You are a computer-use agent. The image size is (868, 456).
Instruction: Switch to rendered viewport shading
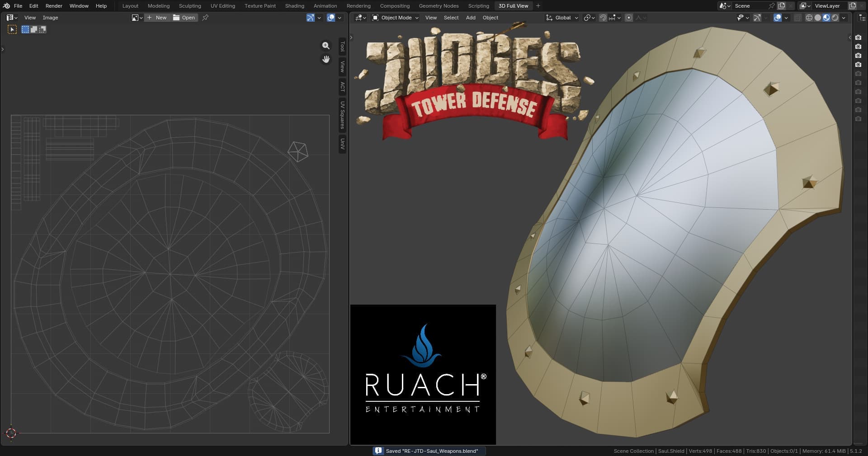(x=835, y=18)
